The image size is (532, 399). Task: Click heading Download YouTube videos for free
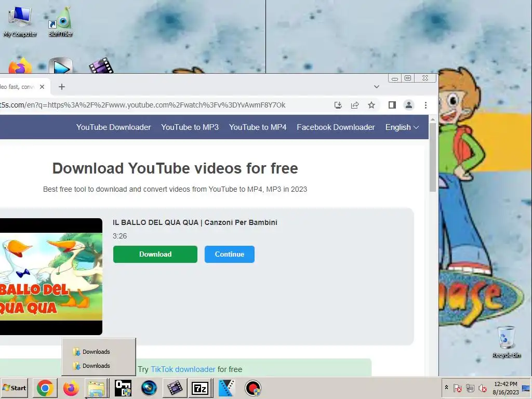click(x=175, y=168)
